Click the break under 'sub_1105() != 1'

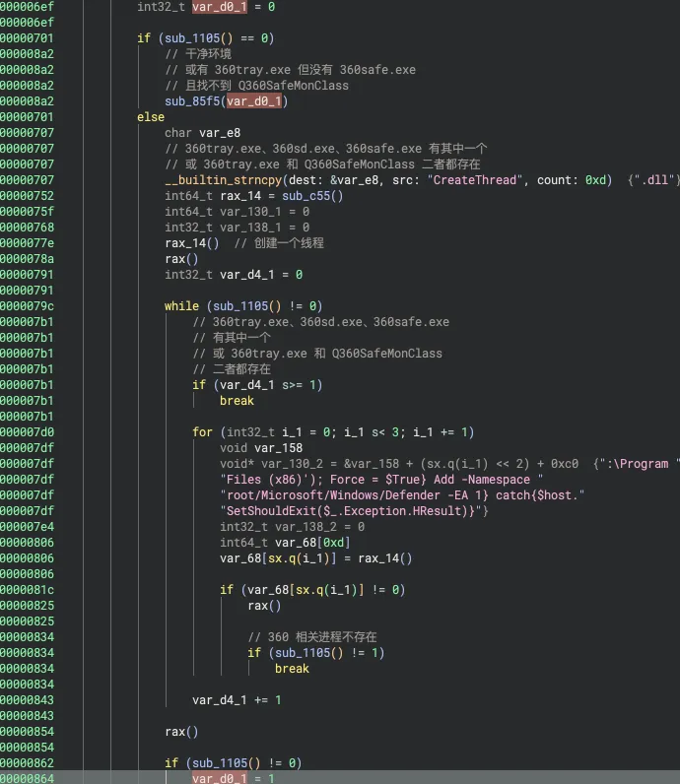point(292,669)
